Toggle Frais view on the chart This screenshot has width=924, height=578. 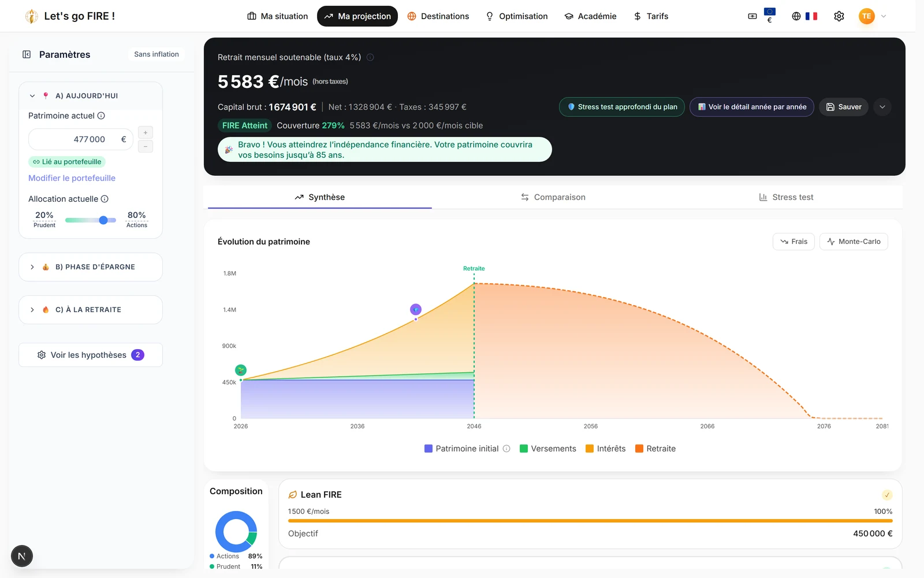pyautogui.click(x=793, y=242)
